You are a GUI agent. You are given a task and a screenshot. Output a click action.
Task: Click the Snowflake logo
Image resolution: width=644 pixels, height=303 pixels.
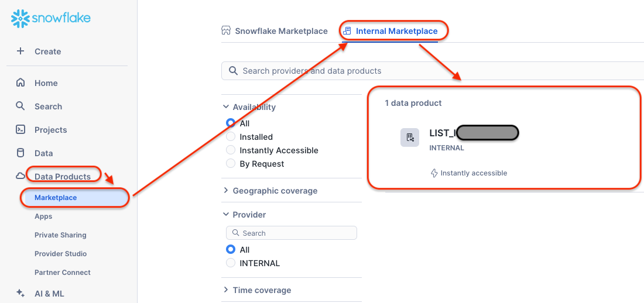point(50,19)
